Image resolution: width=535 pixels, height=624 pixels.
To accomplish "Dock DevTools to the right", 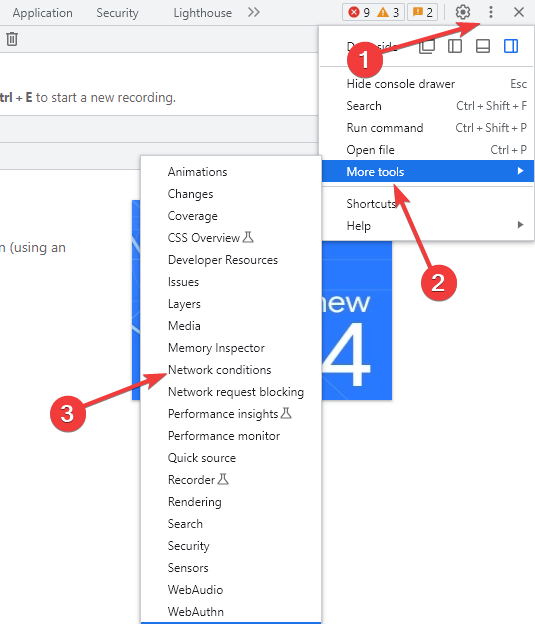I will tap(511, 46).
